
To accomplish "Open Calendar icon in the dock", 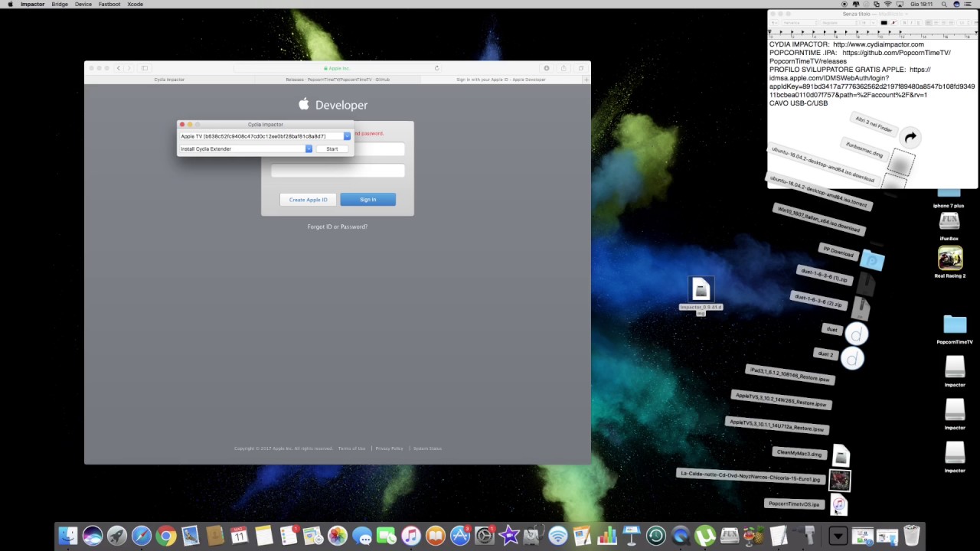I will click(x=240, y=536).
